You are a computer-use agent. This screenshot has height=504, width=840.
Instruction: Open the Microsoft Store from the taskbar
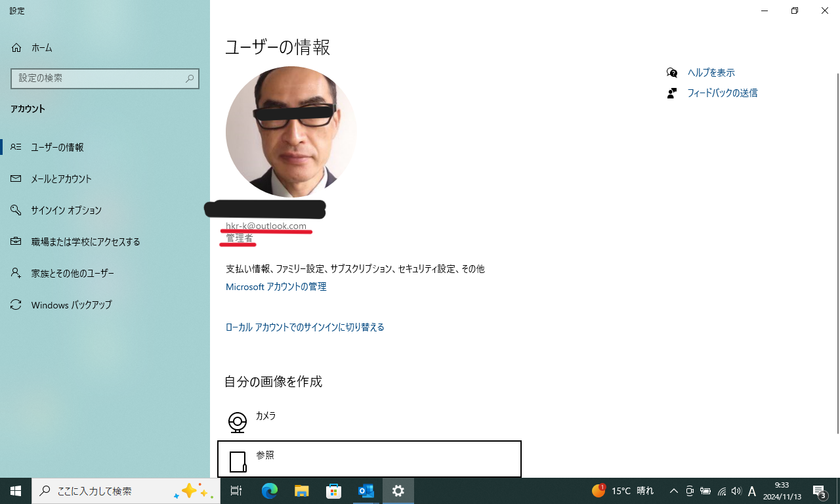pyautogui.click(x=333, y=490)
